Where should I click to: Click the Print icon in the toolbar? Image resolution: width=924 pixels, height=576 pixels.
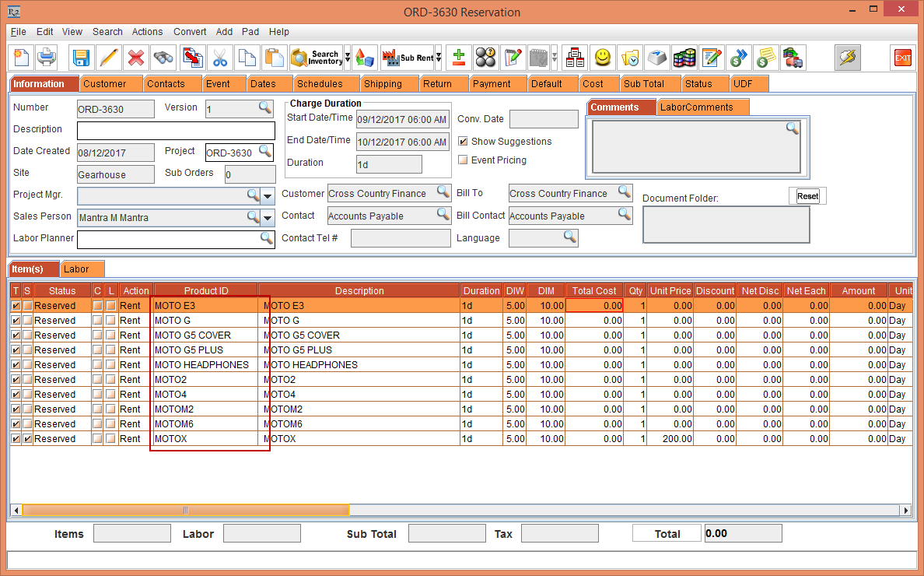47,58
